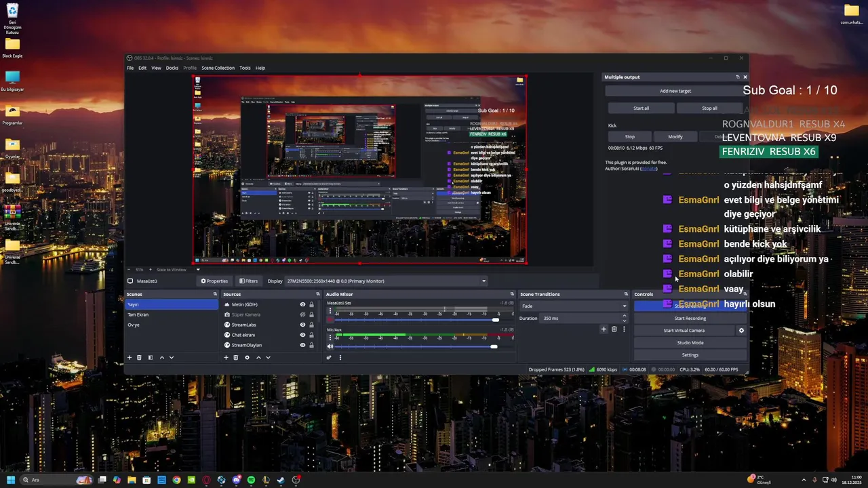Unmute the Masaüstü Ses channel

[x=330, y=320]
